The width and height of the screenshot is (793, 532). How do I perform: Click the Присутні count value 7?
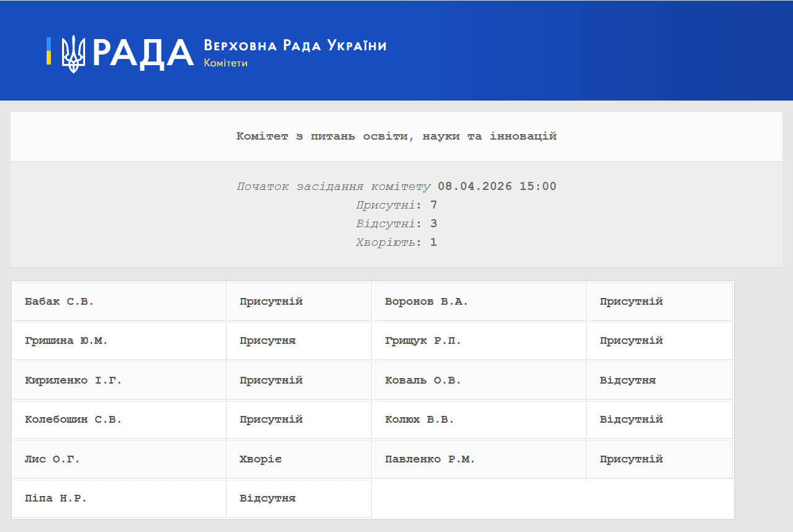pos(433,205)
